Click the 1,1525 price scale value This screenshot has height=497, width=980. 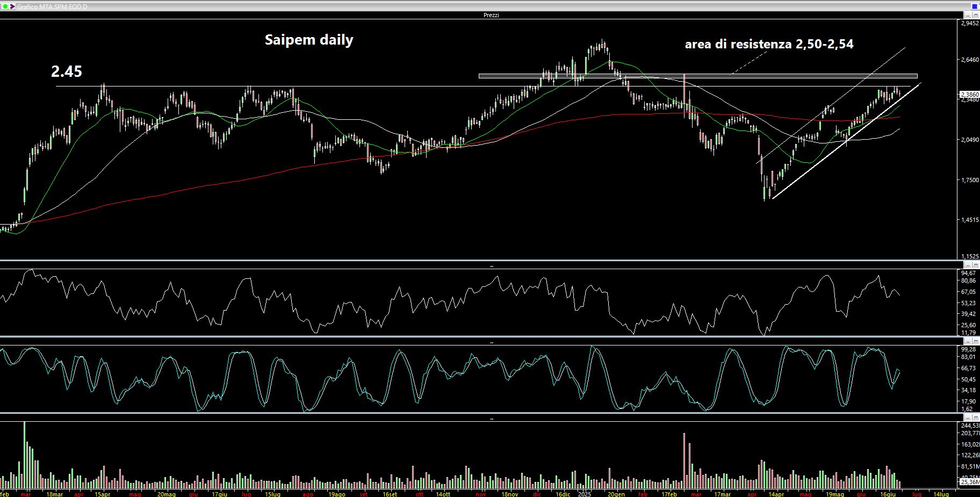[x=970, y=256]
